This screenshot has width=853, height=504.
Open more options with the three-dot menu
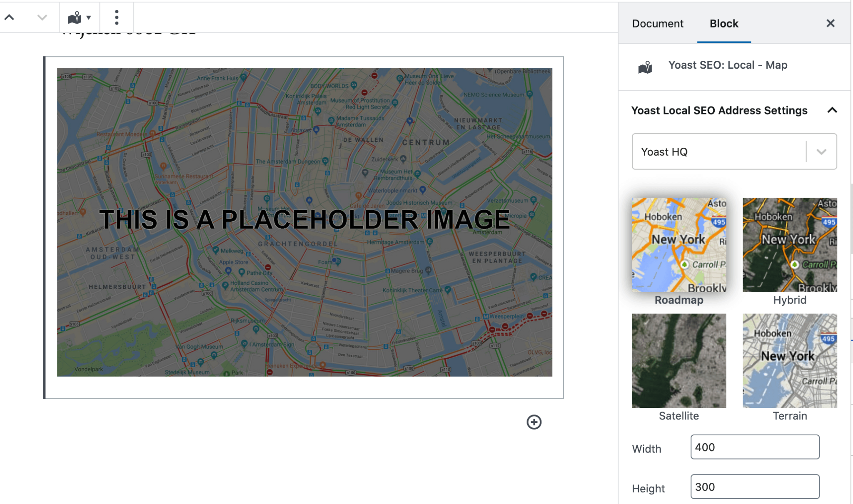(x=117, y=17)
